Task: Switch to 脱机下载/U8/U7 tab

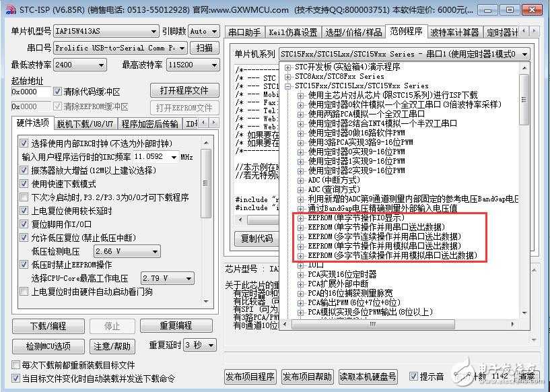Action: [x=85, y=124]
